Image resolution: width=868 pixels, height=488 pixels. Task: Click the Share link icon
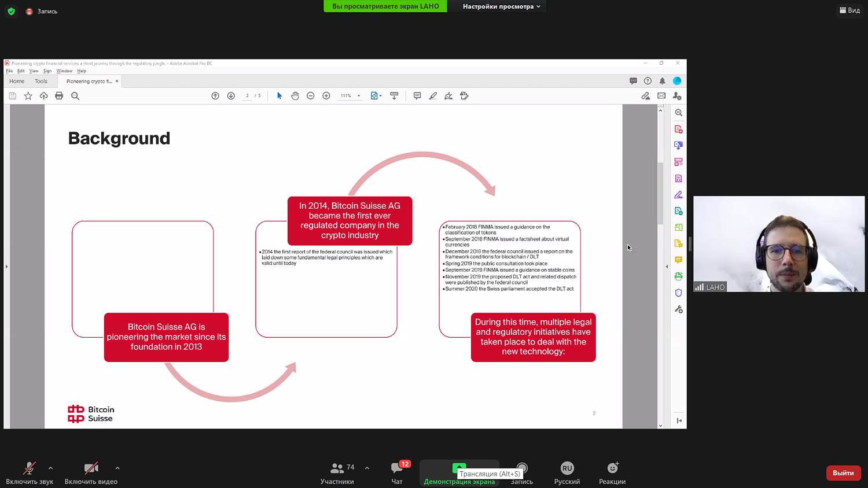(646, 96)
